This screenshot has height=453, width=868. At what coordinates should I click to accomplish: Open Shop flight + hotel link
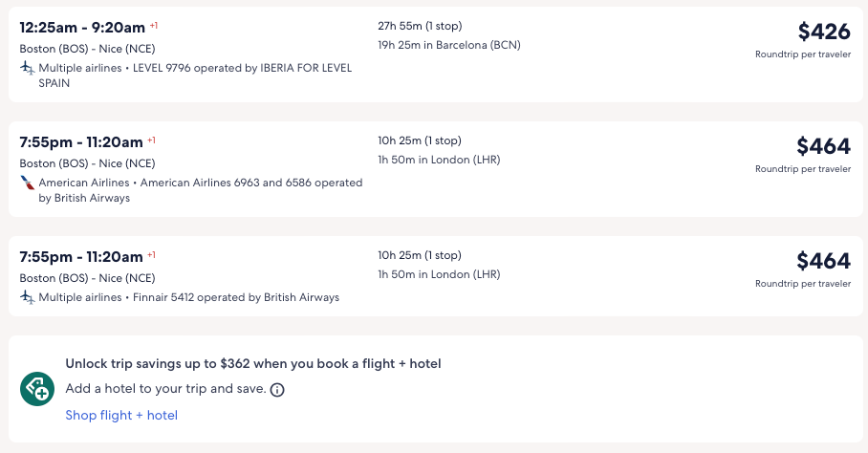[121, 415]
